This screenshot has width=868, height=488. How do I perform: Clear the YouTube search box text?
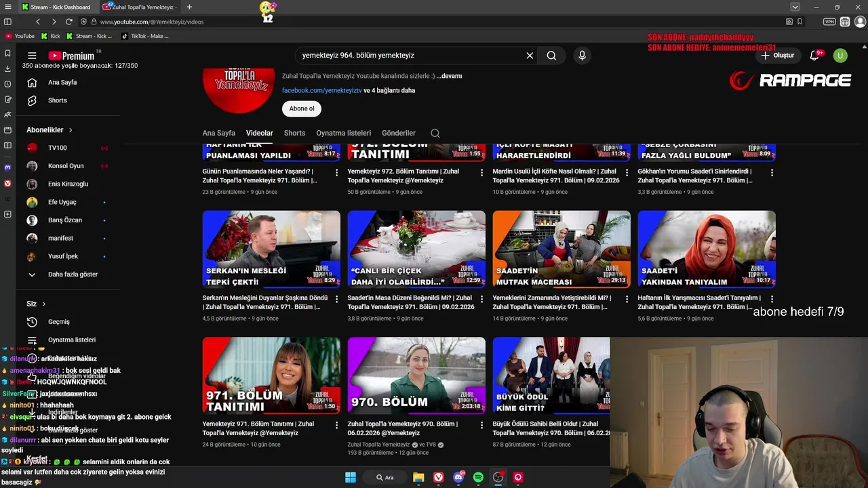[530, 56]
